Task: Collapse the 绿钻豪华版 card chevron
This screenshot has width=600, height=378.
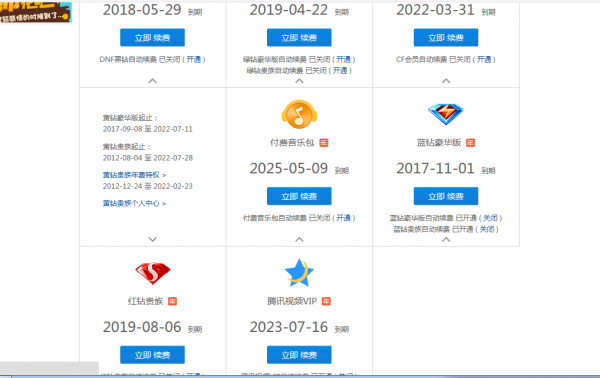Action: 299,81
